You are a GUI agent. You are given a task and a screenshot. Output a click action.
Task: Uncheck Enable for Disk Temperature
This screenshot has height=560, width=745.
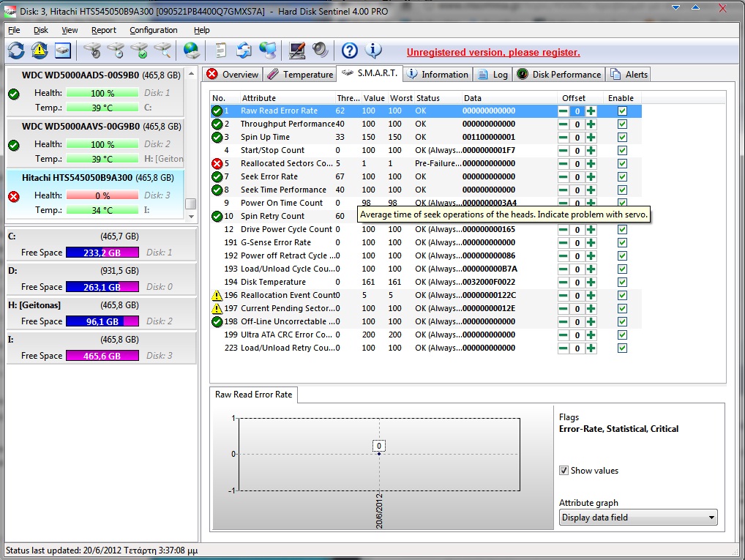tap(622, 282)
